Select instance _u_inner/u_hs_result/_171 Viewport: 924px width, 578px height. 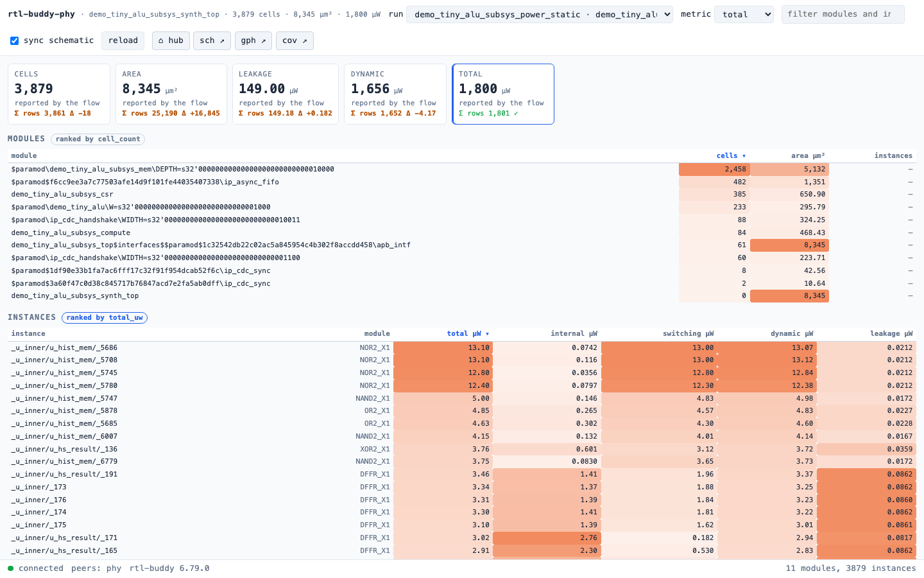pyautogui.click(x=462, y=538)
